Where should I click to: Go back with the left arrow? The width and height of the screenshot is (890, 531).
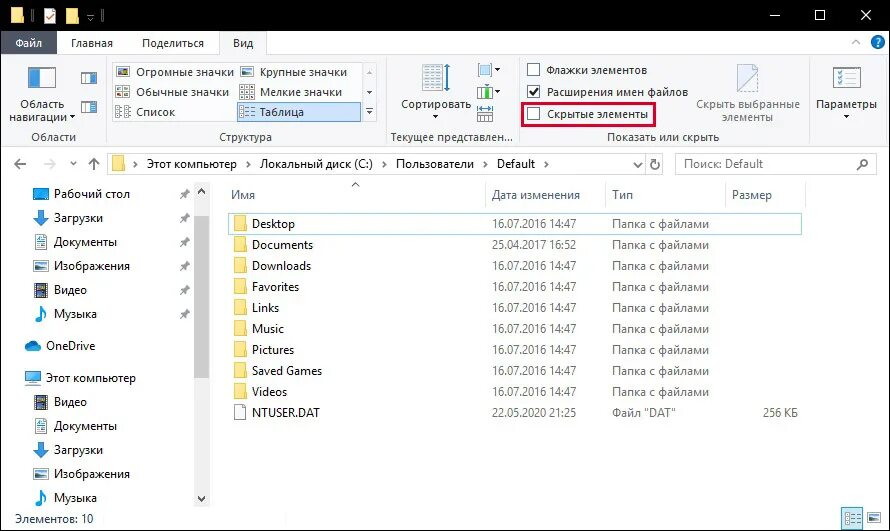tap(20, 164)
